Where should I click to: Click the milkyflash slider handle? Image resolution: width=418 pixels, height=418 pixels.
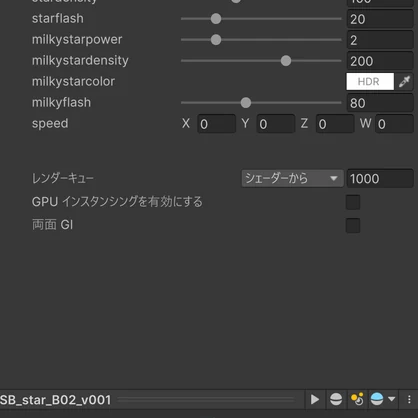point(246,103)
